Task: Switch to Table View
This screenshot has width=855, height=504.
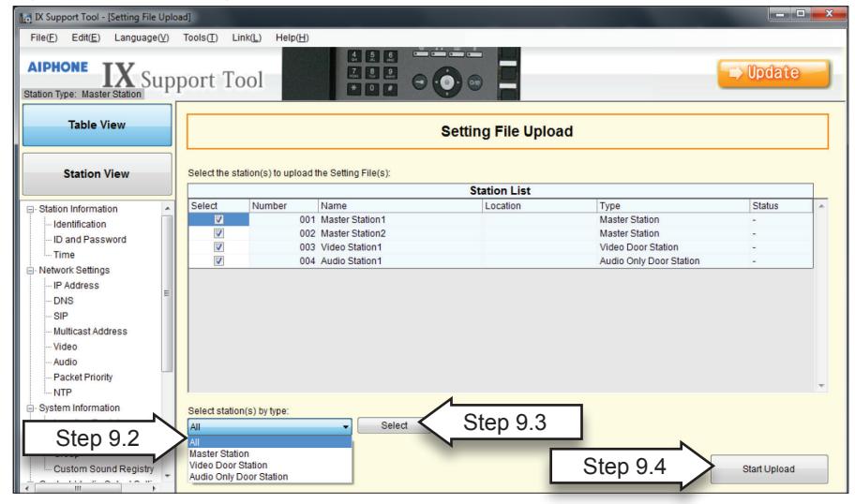Action: click(x=97, y=125)
